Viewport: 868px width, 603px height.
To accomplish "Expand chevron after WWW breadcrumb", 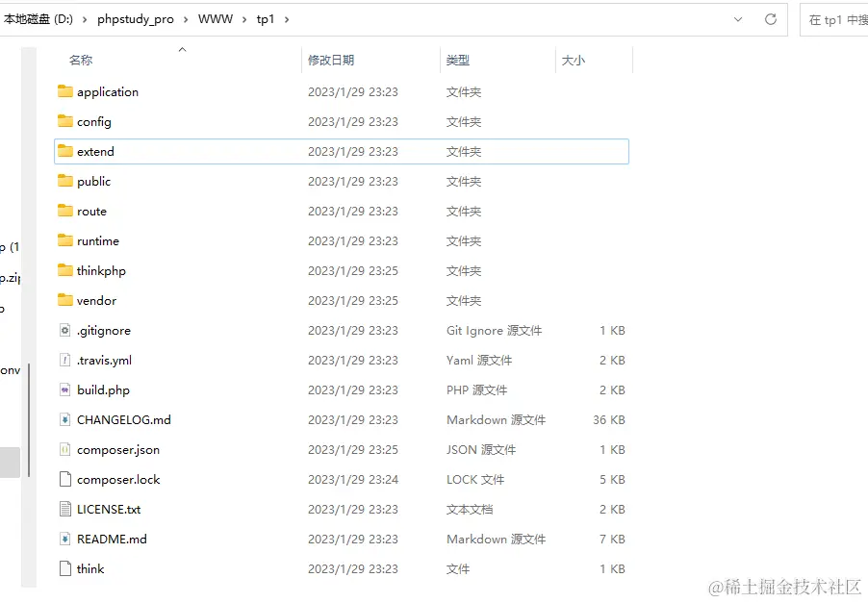I will point(244,19).
